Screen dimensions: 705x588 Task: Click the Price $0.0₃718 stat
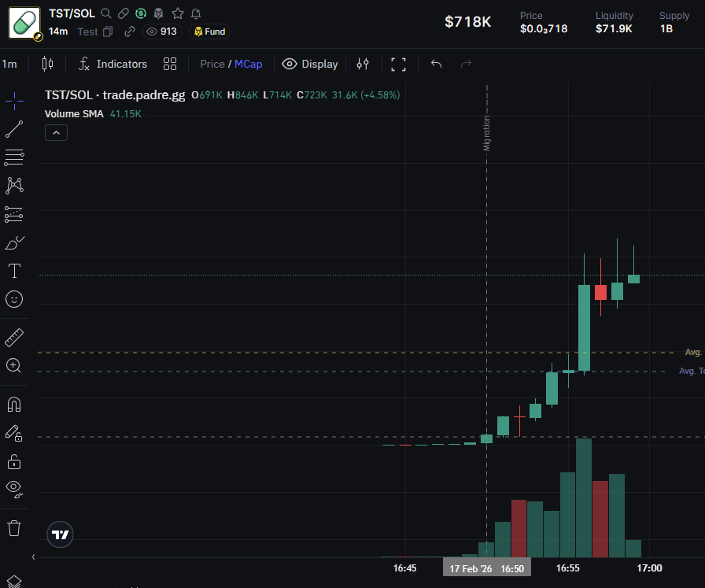point(544,23)
